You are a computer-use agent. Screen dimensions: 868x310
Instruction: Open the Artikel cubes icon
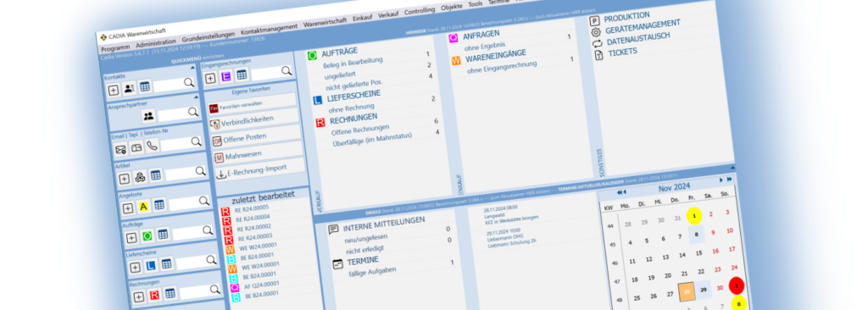[140, 176]
